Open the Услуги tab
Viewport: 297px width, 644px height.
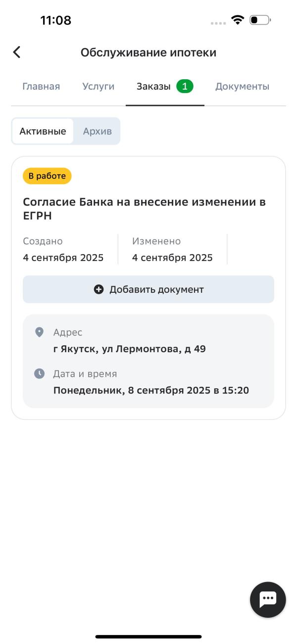tap(98, 86)
